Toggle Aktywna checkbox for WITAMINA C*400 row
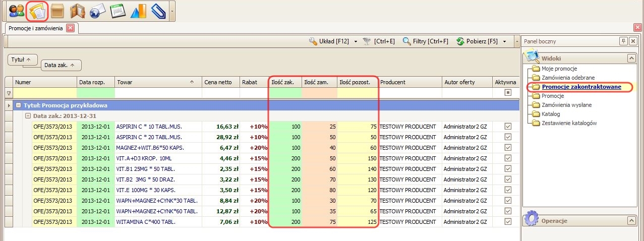This screenshot has width=644, height=241. pos(508,222)
